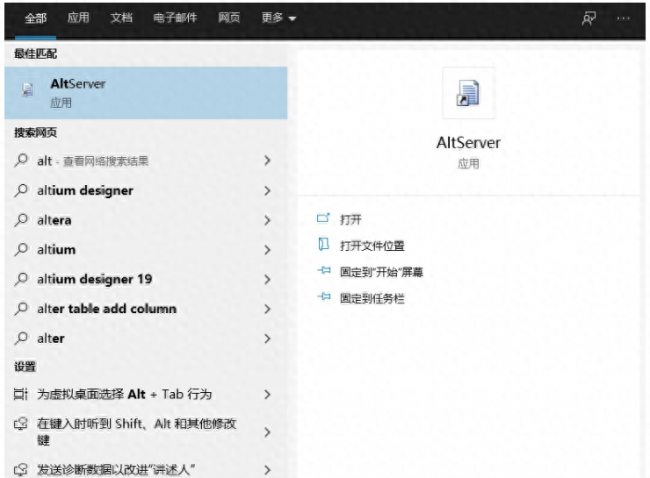Select the 'altium' suggestion
The width and height of the screenshot is (650, 478).
click(x=146, y=250)
